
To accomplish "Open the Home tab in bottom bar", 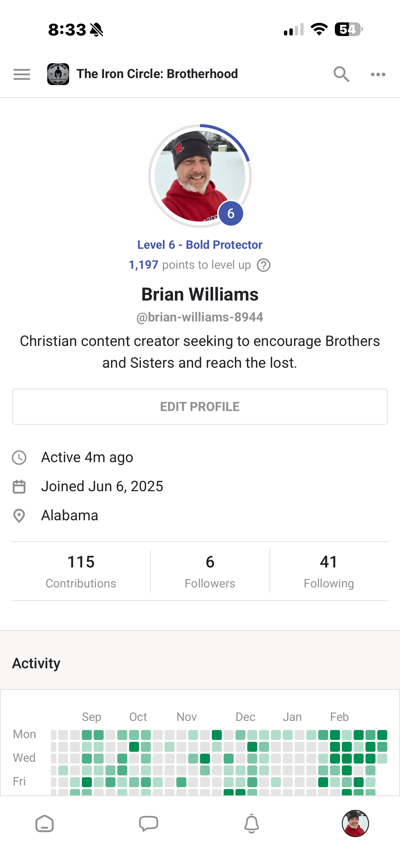I will pos(45,824).
